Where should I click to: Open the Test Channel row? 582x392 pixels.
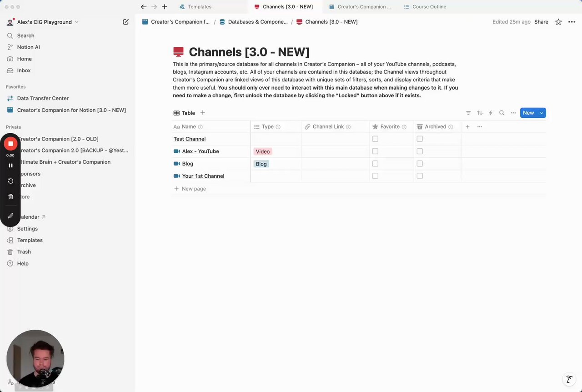coord(190,139)
